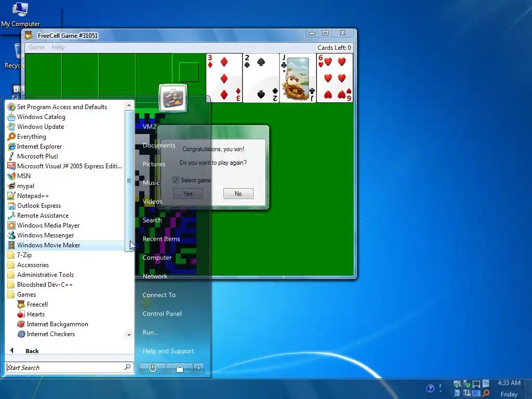
Task: Click the search magnifier in Start Search box
Action: [128, 367]
